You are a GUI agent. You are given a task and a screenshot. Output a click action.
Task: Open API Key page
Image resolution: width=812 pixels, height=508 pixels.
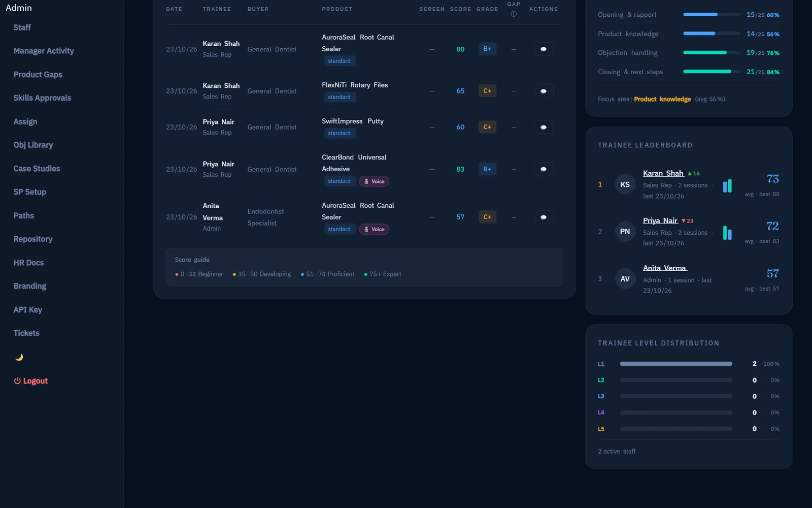[x=28, y=310]
